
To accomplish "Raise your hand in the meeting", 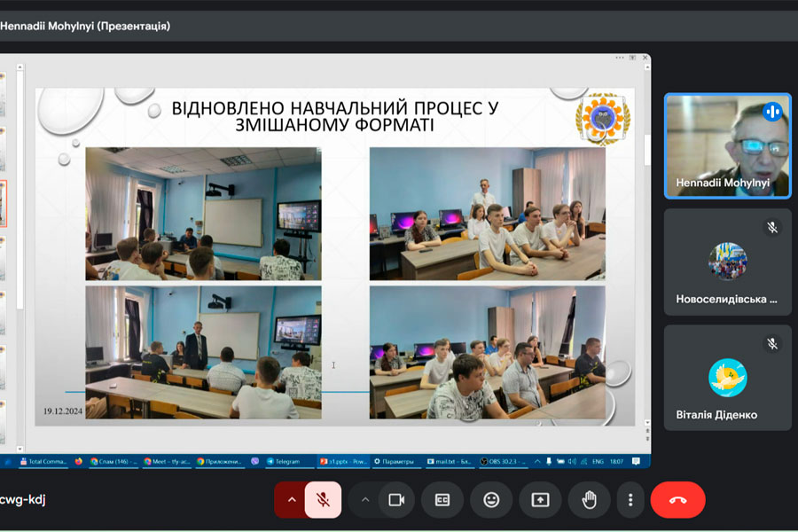I will pyautogui.click(x=589, y=500).
